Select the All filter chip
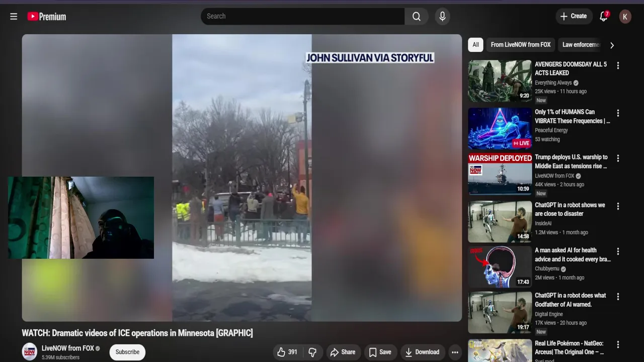Screen dimensions: 644x362 point(475,45)
